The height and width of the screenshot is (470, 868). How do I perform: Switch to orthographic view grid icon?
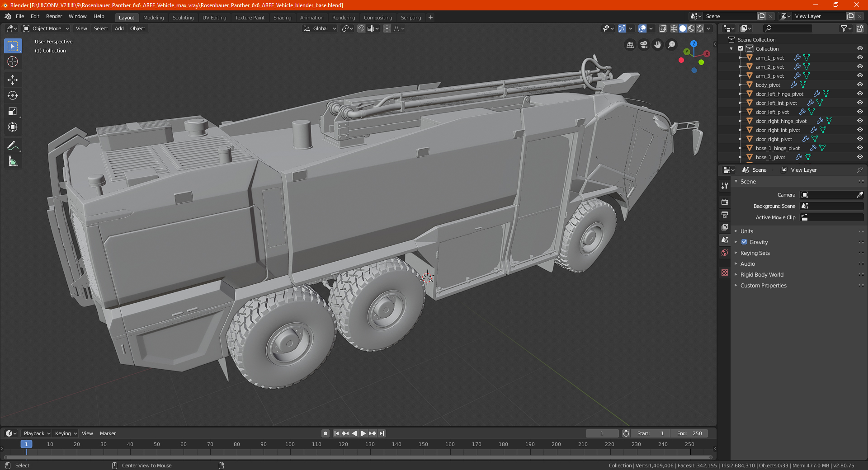point(630,45)
